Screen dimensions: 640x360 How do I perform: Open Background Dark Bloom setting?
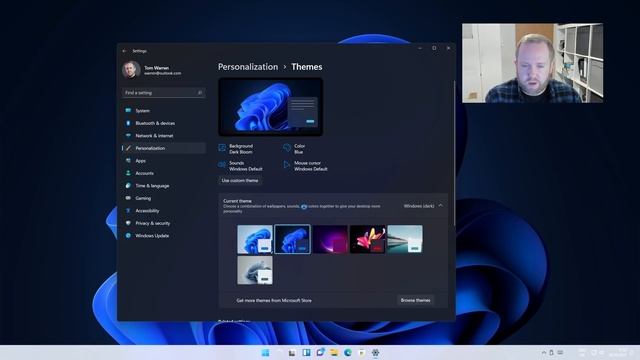236,149
